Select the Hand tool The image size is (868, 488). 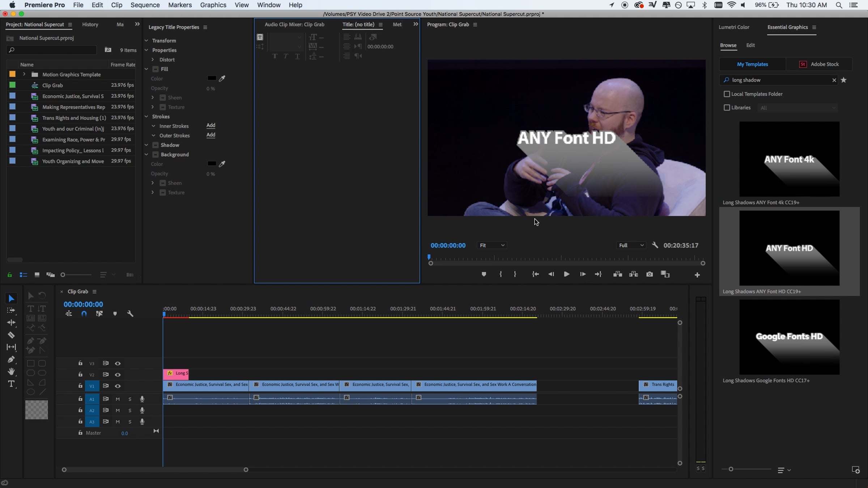point(11,372)
